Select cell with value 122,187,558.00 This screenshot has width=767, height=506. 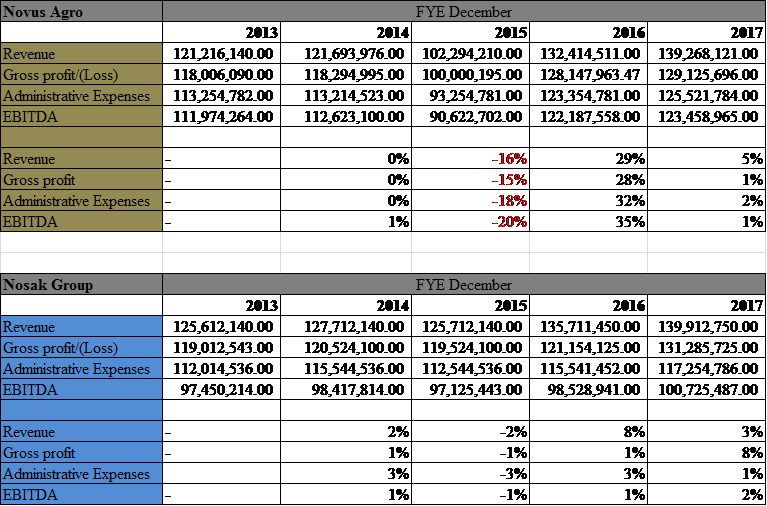click(x=588, y=116)
